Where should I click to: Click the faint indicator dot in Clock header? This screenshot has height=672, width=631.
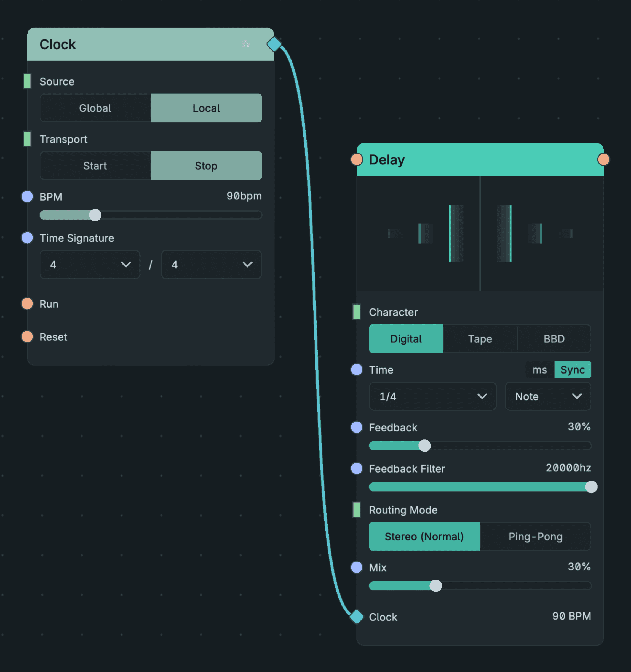point(245,44)
